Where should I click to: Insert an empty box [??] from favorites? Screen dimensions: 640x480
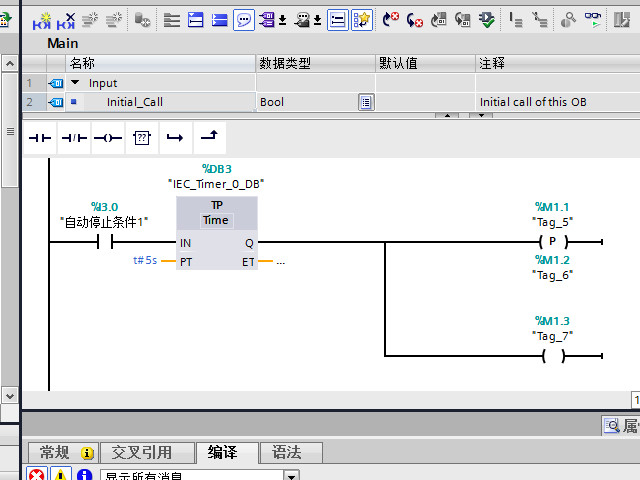click(x=142, y=138)
